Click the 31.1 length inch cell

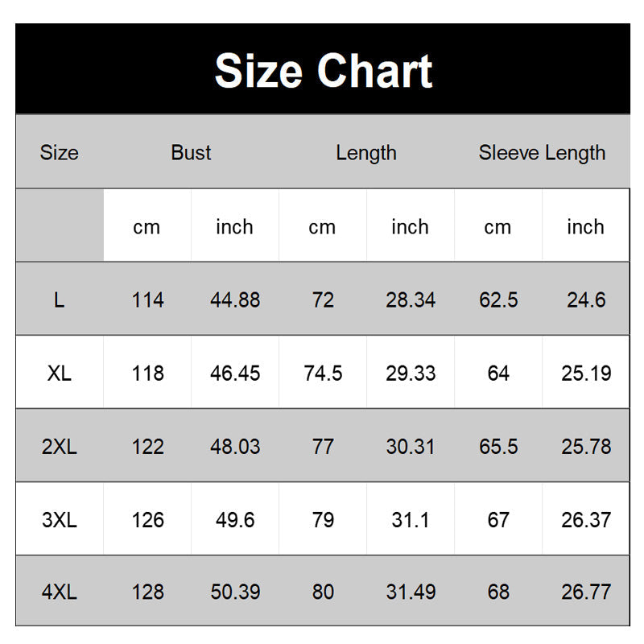[x=411, y=520]
